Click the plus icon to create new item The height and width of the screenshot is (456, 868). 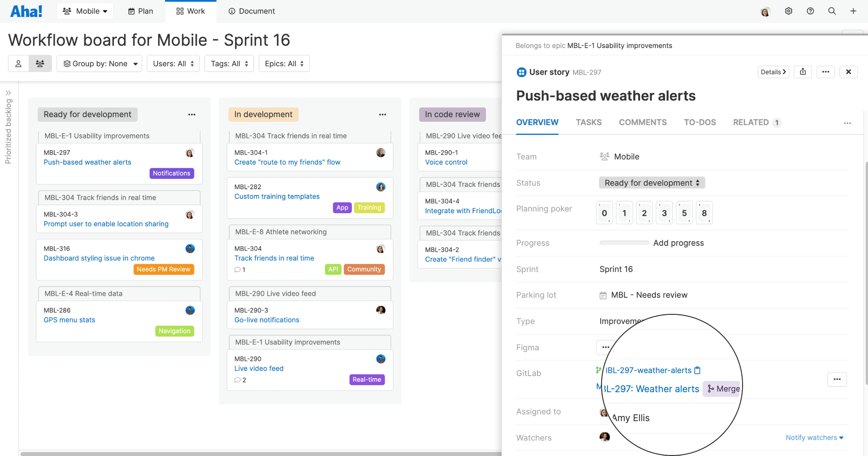click(x=853, y=11)
